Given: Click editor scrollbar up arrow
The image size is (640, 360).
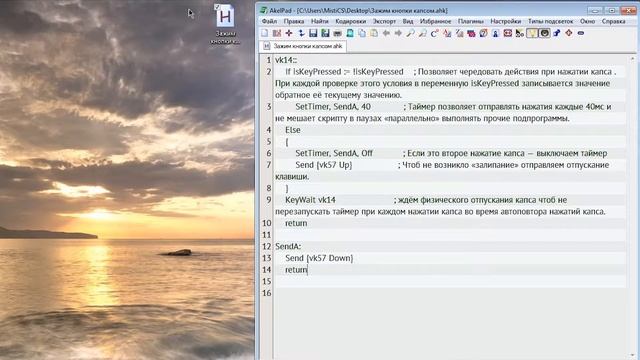Looking at the screenshot, I should pos(633,59).
